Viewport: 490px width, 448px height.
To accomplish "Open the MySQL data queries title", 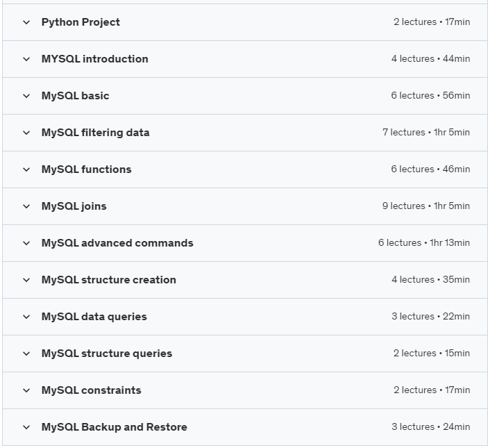I will 94,317.
